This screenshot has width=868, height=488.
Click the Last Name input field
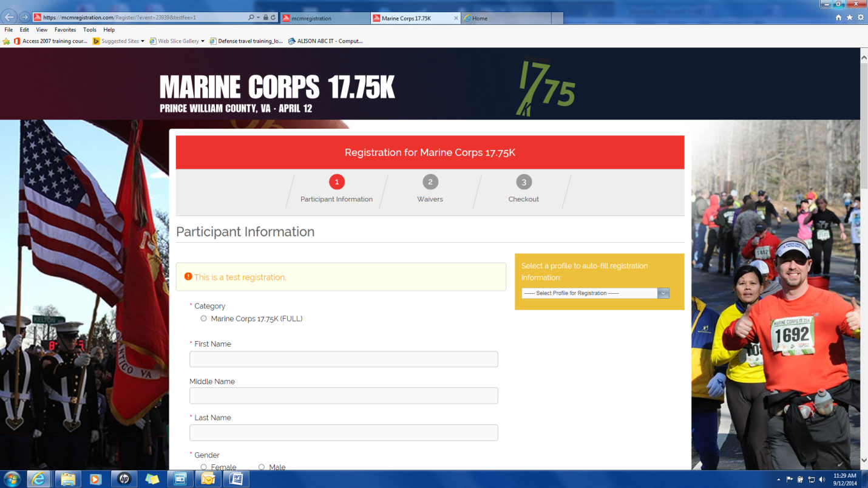(344, 433)
